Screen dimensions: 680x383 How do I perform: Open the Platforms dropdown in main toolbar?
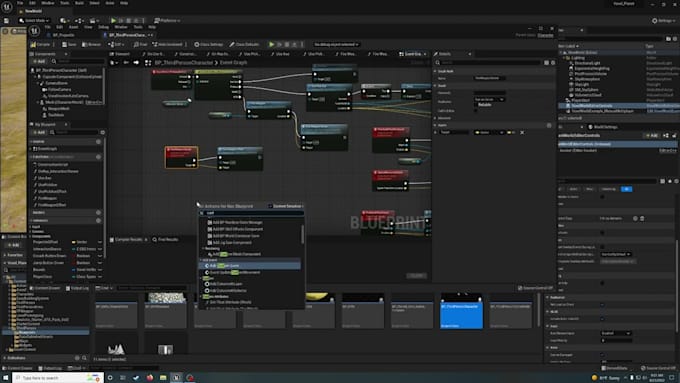tap(167, 20)
